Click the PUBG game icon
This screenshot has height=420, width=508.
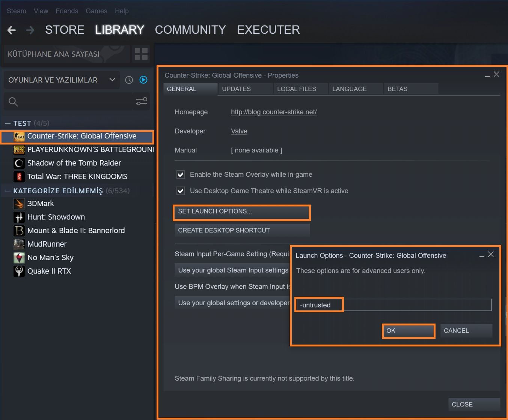tap(19, 150)
